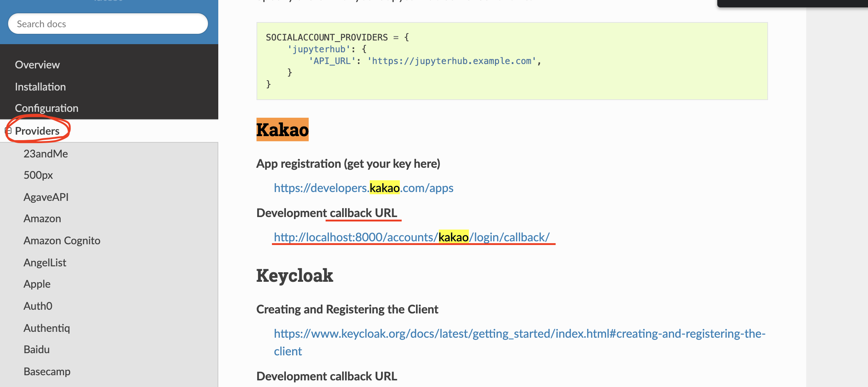
Task: Click Keycloak's 'Development callback URL' label
Action: [327, 376]
